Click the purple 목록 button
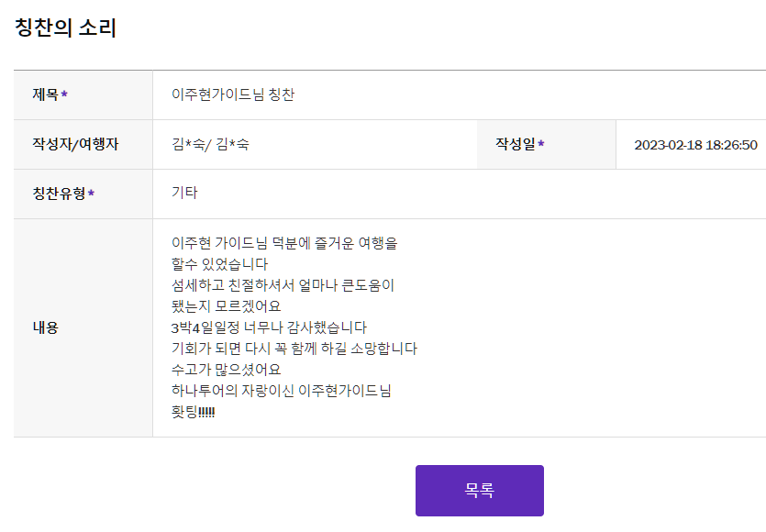 (x=479, y=491)
